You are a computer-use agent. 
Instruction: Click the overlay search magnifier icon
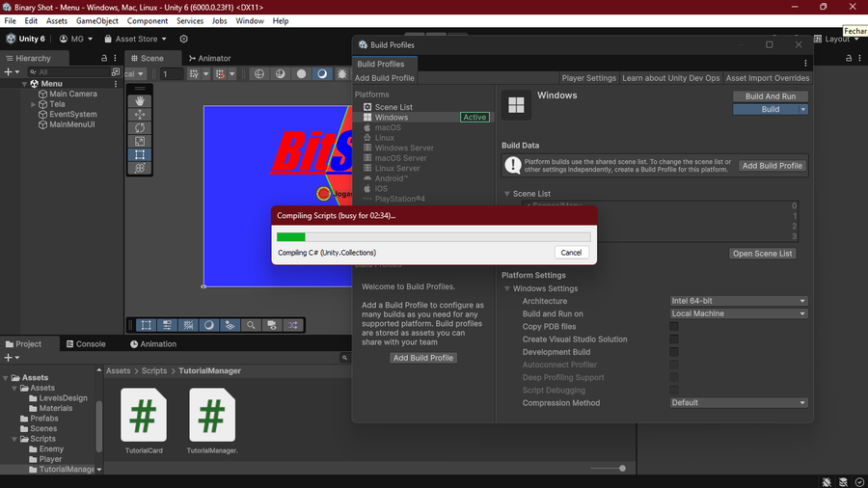[x=251, y=325]
